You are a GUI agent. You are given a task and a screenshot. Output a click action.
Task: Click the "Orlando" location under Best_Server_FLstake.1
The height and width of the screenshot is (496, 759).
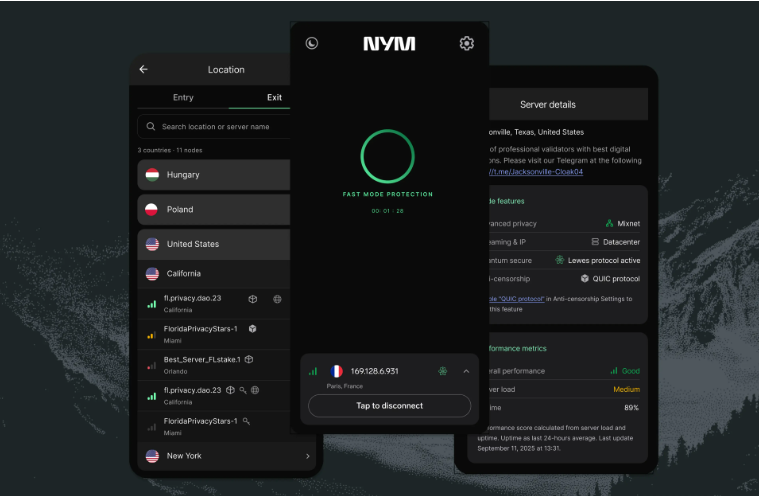(x=175, y=372)
